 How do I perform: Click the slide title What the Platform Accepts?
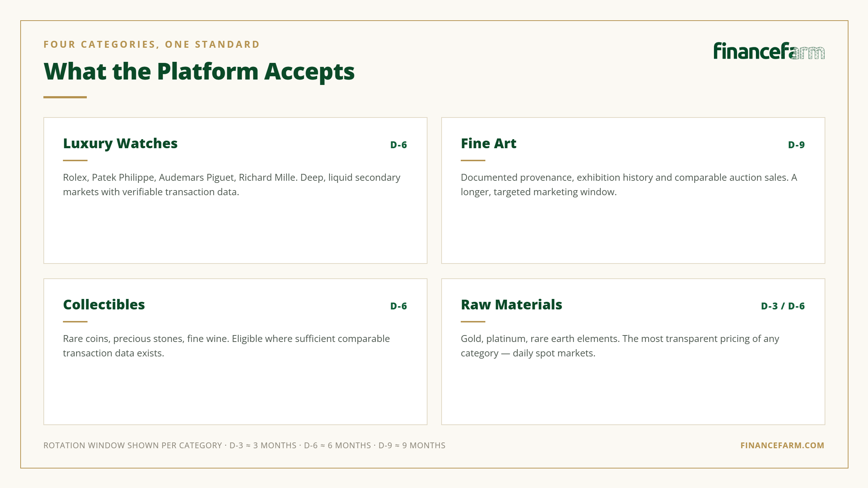199,72
